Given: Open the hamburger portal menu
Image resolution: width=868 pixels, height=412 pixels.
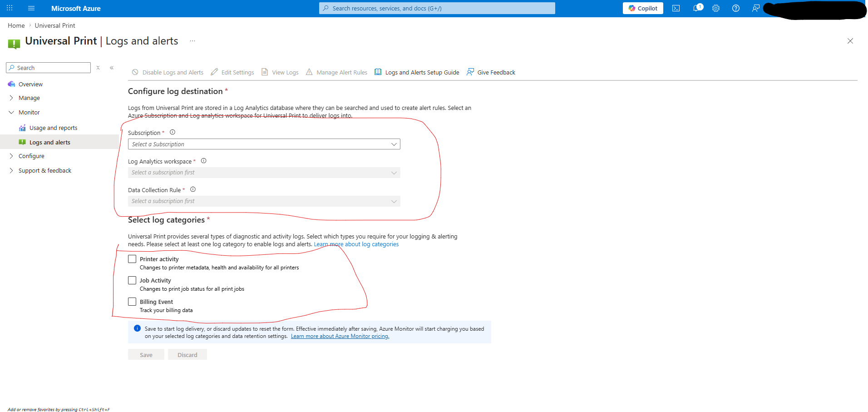Looking at the screenshot, I should 31,8.
